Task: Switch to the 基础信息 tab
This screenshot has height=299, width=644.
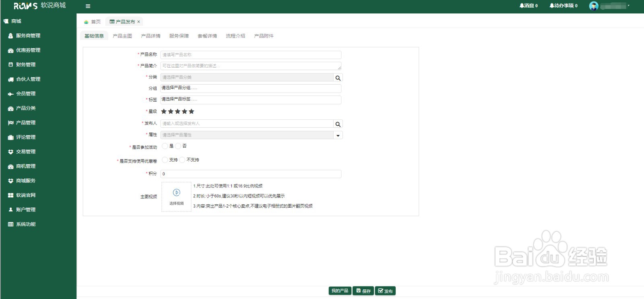Action: 94,36
